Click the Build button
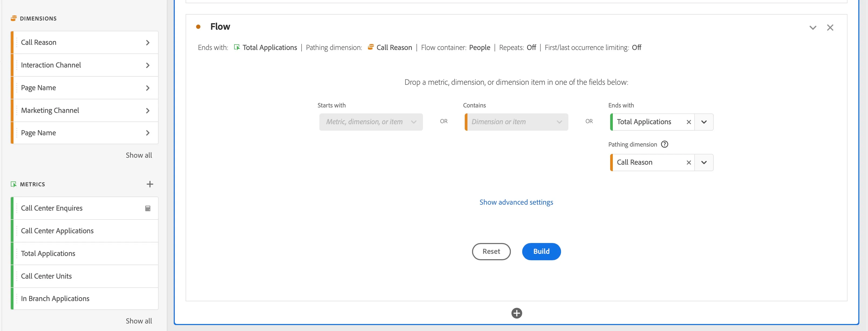This screenshot has height=331, width=868. pyautogui.click(x=542, y=251)
